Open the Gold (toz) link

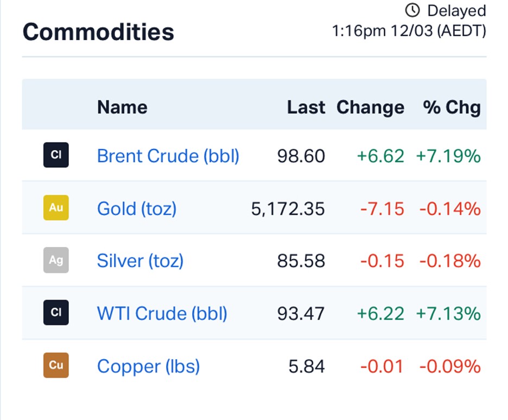(x=137, y=208)
